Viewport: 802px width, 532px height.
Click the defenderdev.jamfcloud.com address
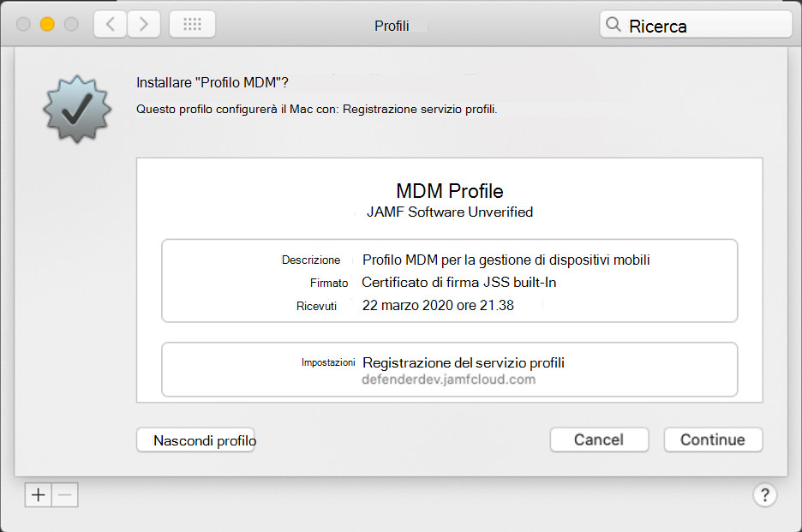coord(449,380)
